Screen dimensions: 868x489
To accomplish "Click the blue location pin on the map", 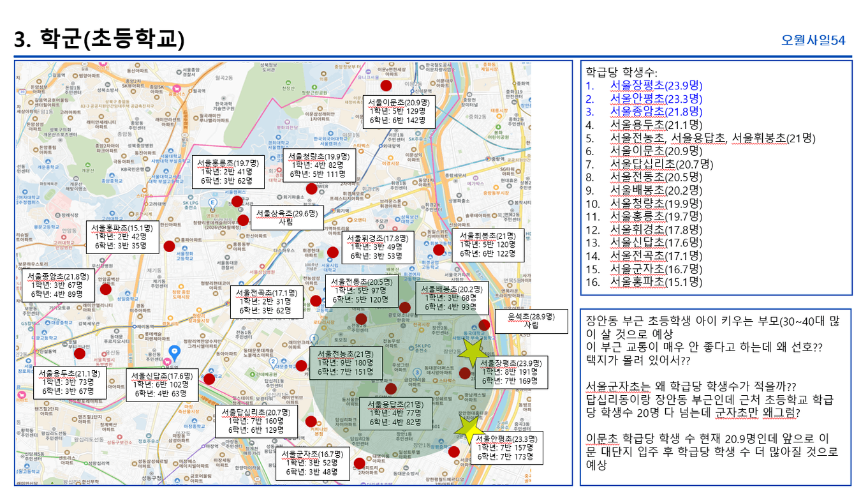I will [174, 352].
